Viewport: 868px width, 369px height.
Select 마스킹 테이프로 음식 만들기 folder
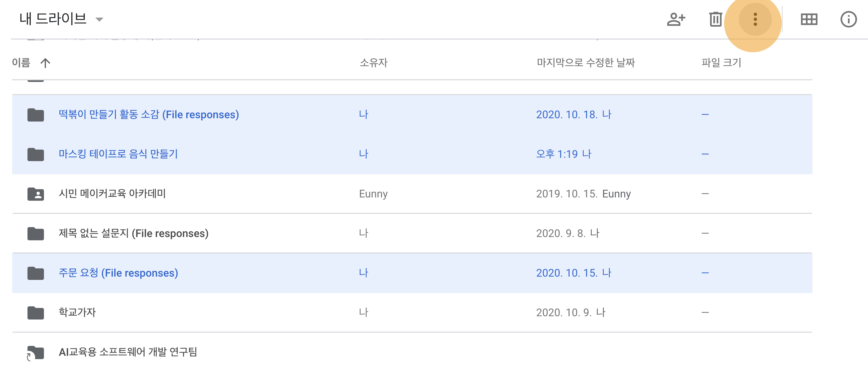(118, 154)
